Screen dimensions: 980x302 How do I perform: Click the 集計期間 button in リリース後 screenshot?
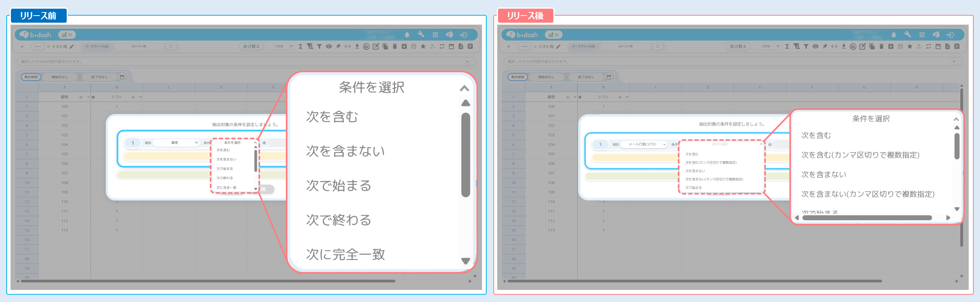(517, 77)
